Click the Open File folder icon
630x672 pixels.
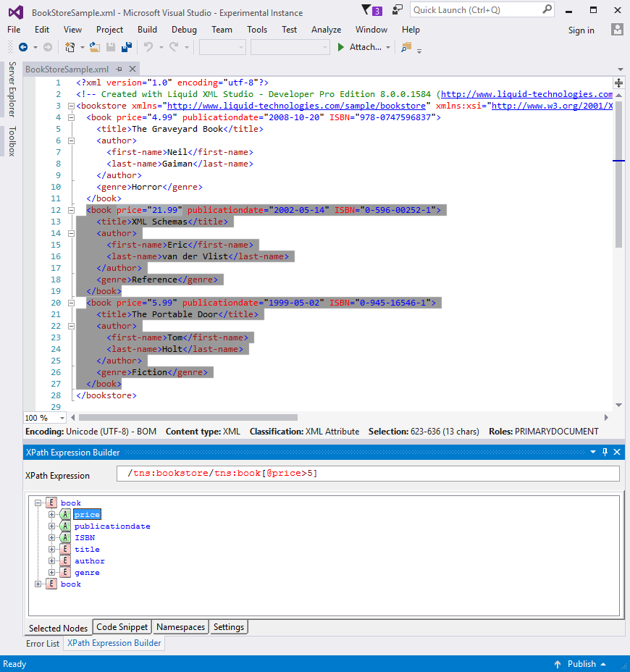(x=95, y=47)
